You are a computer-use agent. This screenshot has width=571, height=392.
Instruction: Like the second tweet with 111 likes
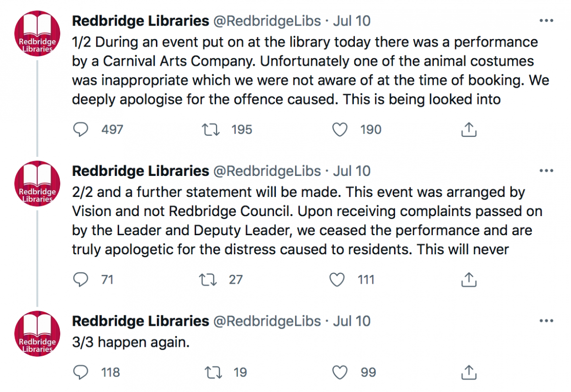(337, 279)
